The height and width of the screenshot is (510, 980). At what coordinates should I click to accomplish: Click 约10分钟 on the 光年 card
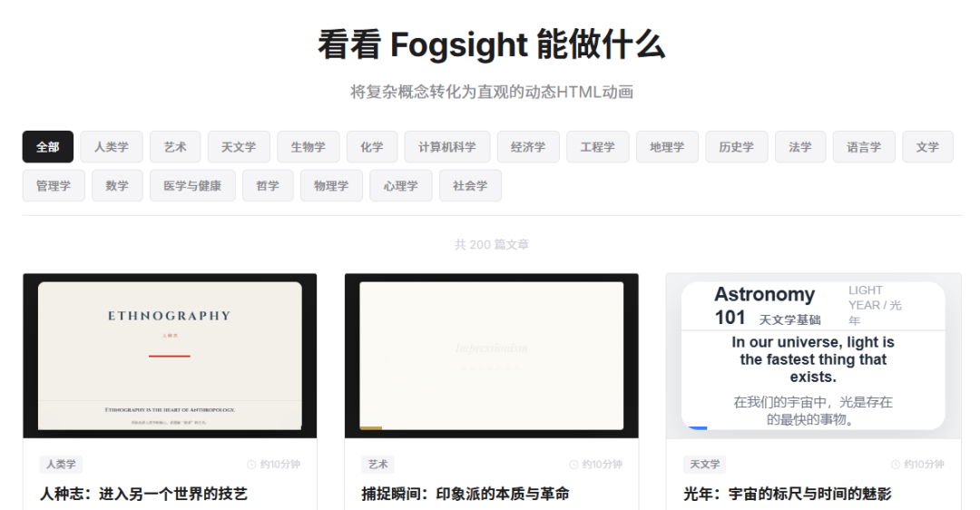point(924,465)
